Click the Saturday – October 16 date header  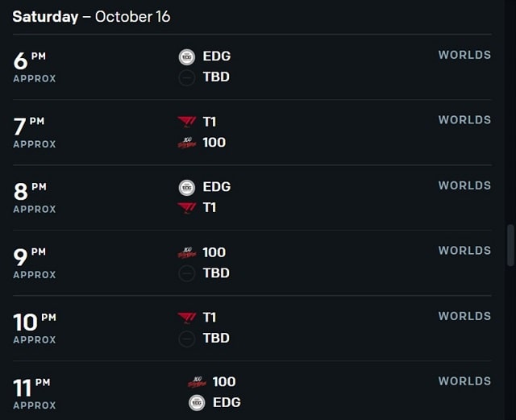(91, 17)
